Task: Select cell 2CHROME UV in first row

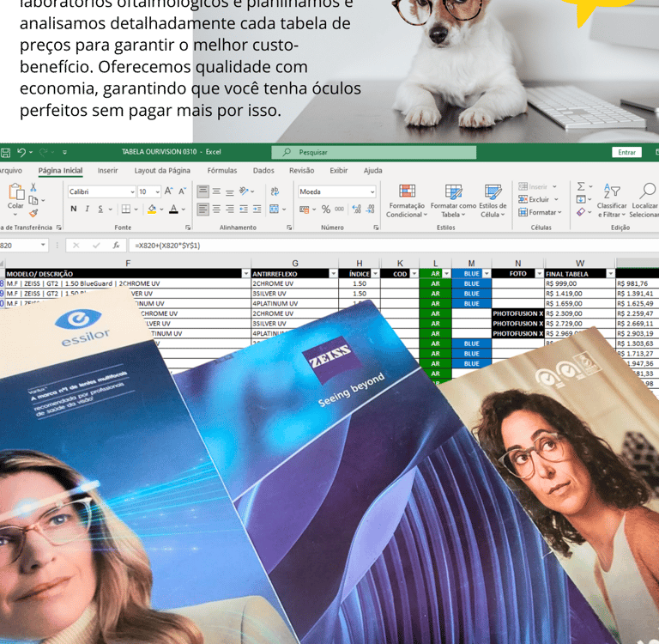Action: point(294,283)
